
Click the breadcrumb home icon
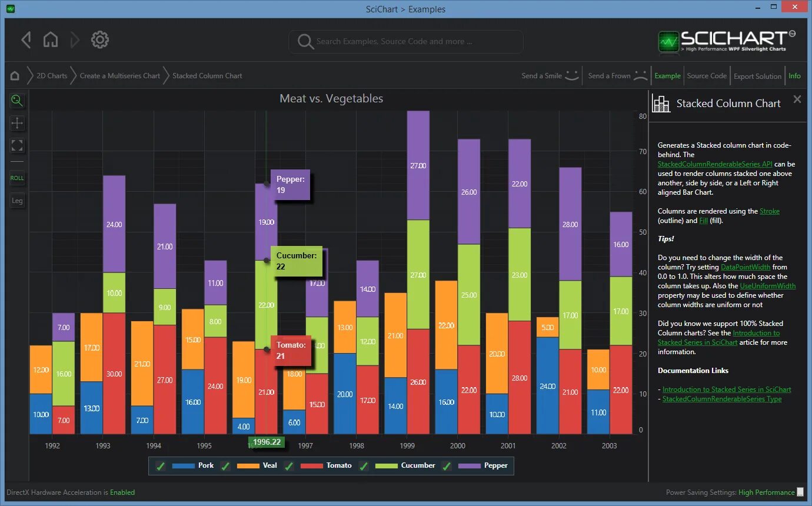pyautogui.click(x=15, y=76)
